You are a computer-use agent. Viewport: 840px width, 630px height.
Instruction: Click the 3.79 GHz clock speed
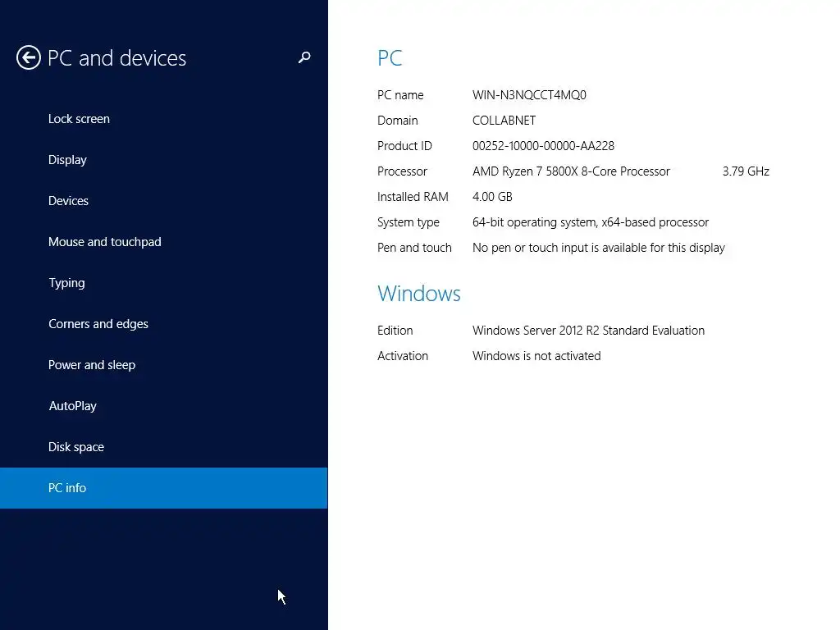(746, 171)
